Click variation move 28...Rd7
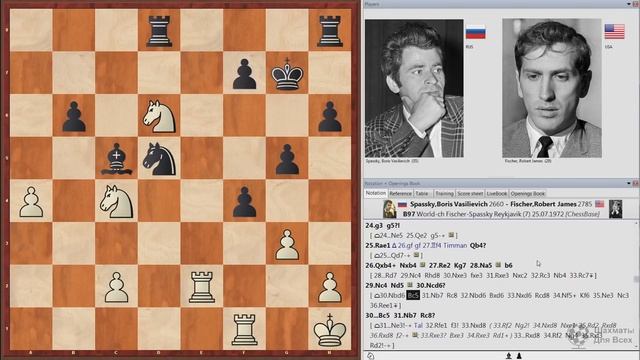 pyautogui.click(x=386, y=276)
